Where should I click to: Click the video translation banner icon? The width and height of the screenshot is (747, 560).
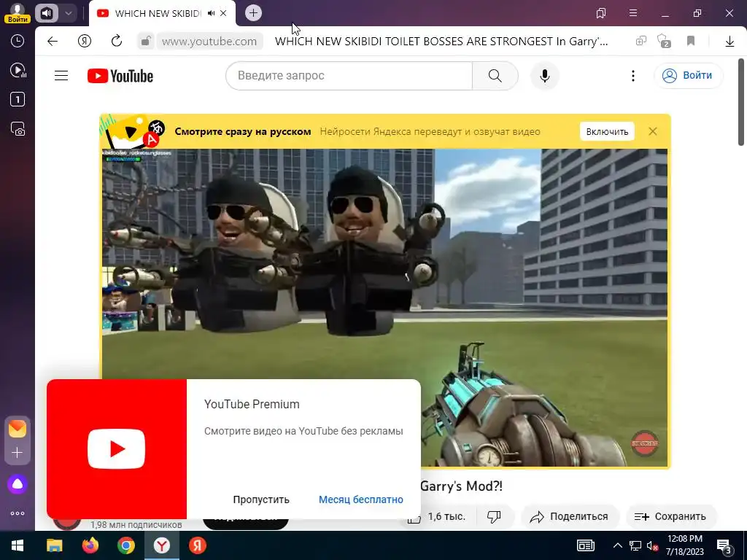(134, 131)
